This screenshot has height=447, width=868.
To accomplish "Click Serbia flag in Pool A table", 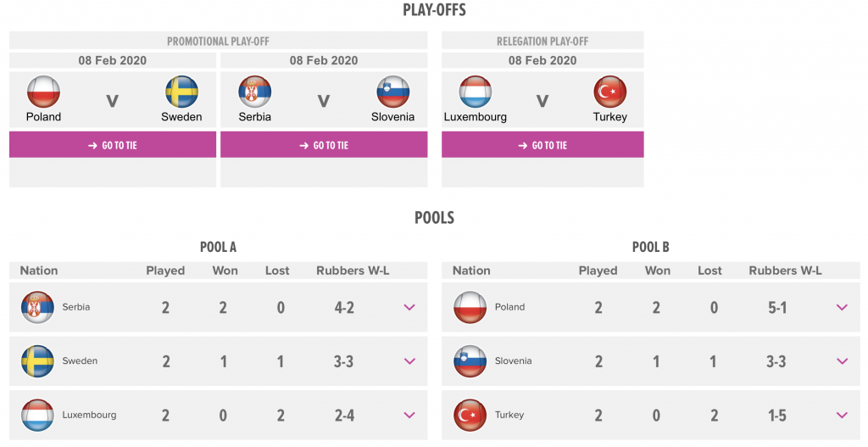I will [37, 307].
